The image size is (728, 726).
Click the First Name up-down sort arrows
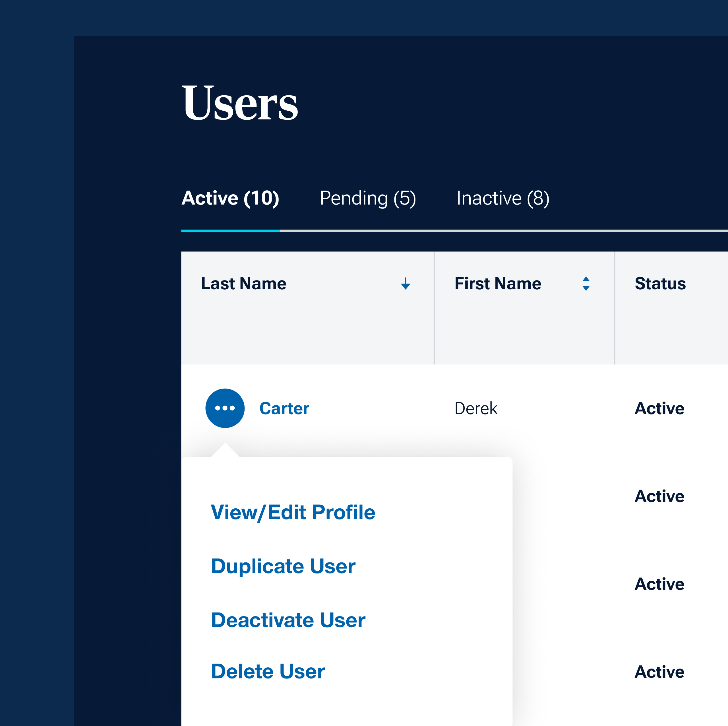point(586,283)
